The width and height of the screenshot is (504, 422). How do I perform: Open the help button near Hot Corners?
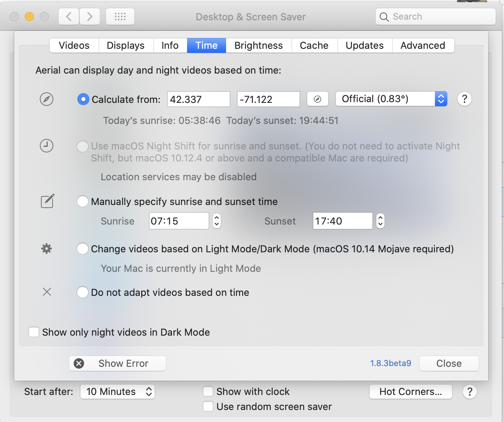coord(470,392)
